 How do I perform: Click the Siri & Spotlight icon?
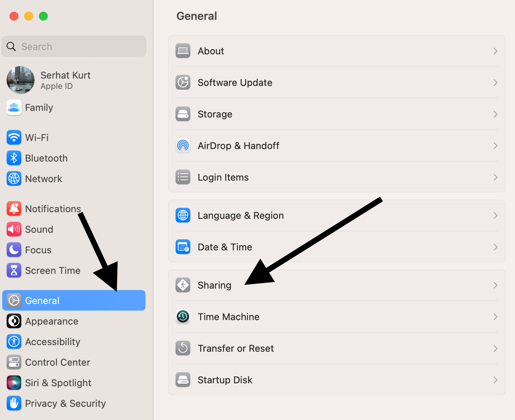pyautogui.click(x=14, y=383)
